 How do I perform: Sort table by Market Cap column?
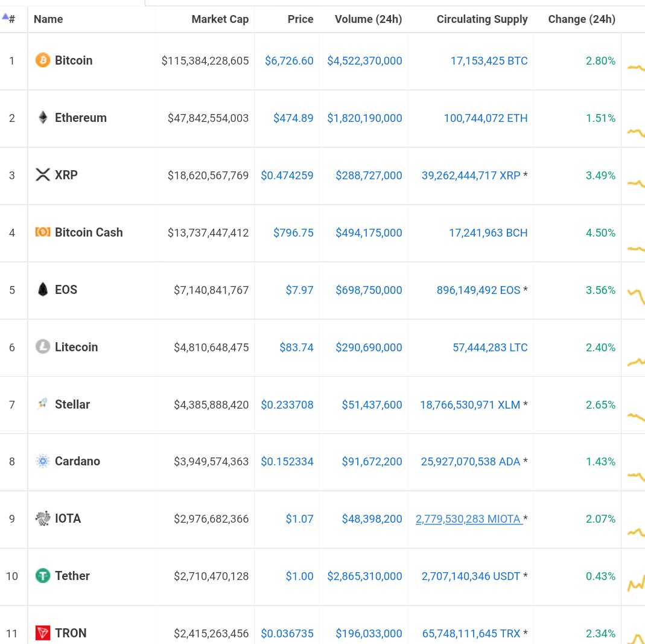220,19
